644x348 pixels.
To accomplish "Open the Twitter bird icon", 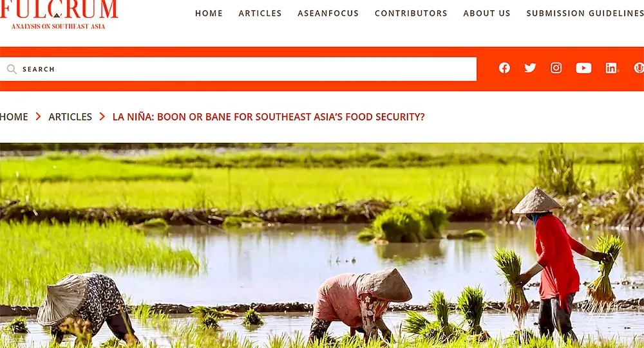I will pyautogui.click(x=530, y=68).
